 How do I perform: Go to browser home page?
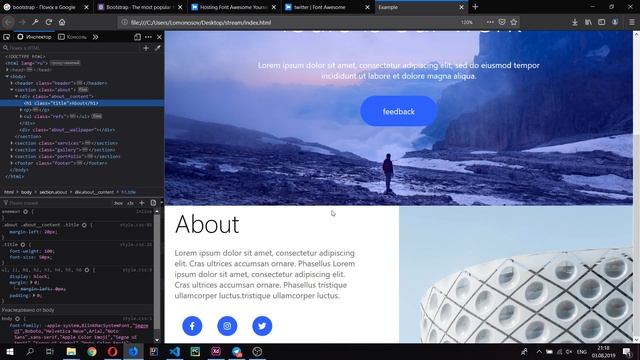(62, 22)
